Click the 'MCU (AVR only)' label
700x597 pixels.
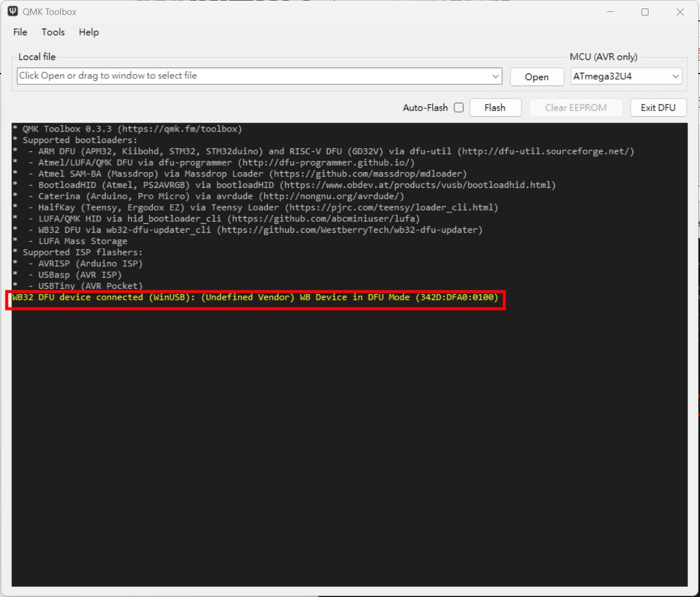[x=603, y=57]
